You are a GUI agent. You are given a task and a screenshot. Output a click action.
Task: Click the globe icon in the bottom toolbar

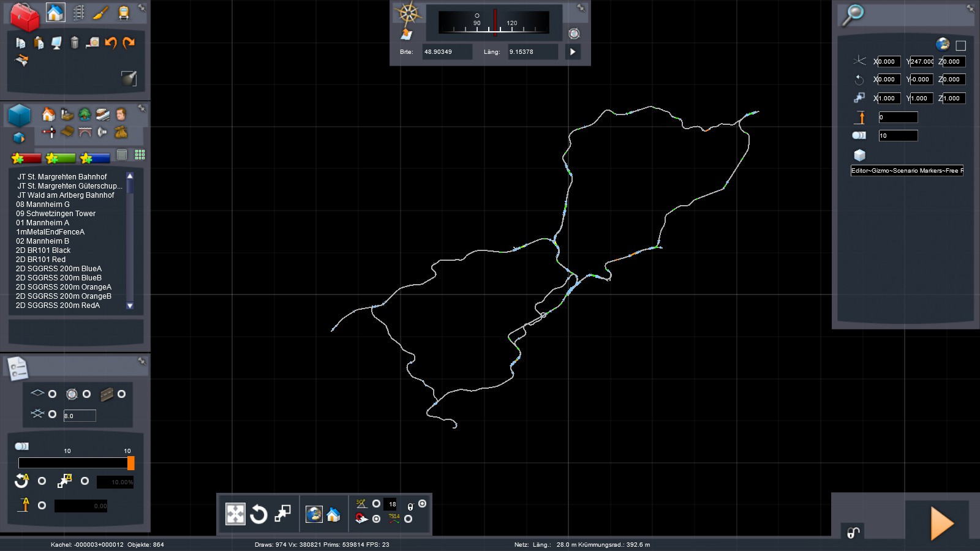pos(314,514)
